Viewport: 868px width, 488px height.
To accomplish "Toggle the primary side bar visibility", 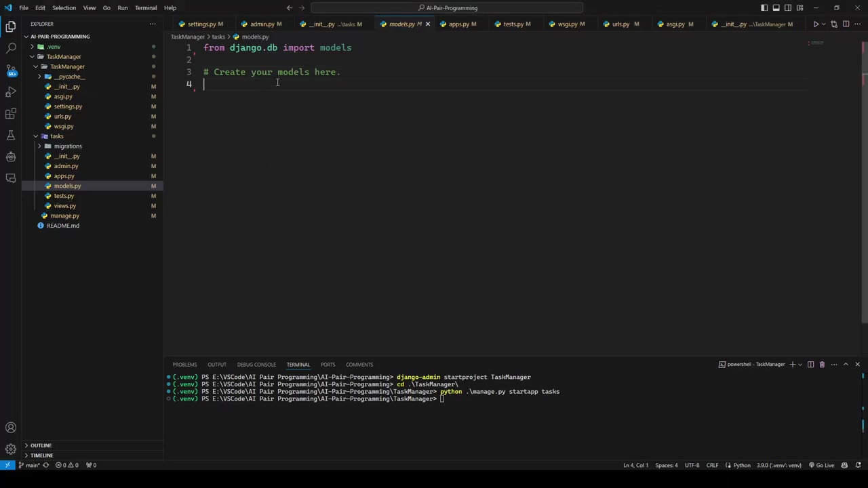I will (x=764, y=8).
